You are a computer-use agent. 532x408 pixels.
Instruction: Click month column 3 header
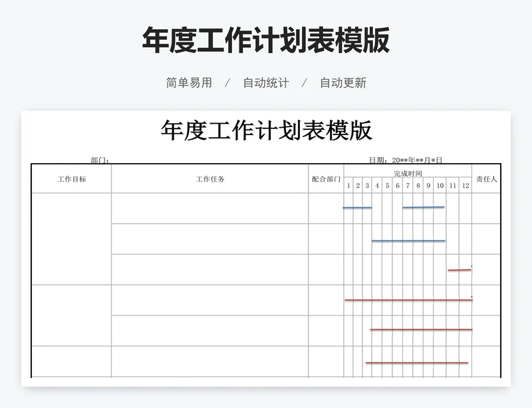(x=367, y=186)
